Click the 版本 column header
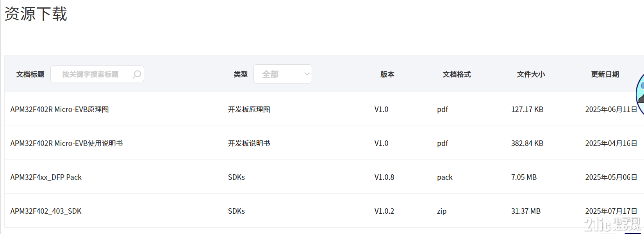The image size is (644, 234). click(387, 74)
